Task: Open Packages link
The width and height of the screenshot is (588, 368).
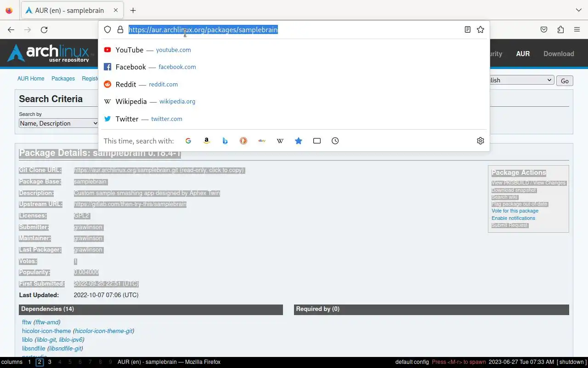Action: [x=63, y=79]
